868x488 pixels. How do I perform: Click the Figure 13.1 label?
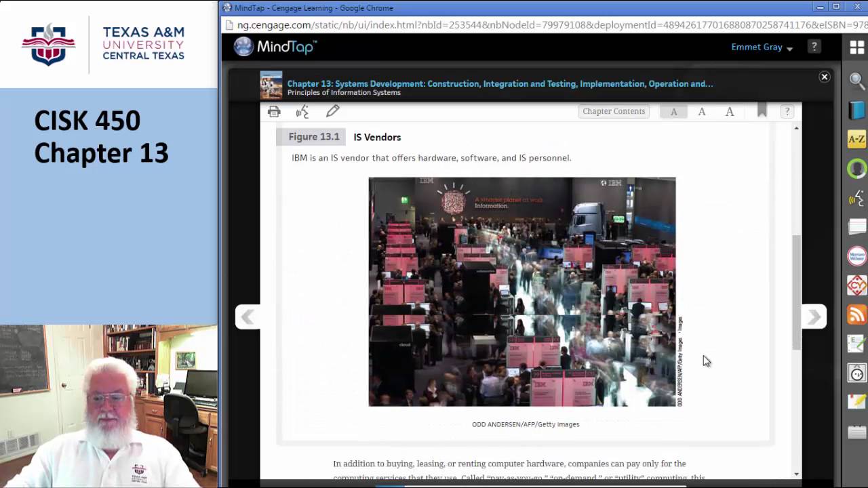tap(313, 137)
